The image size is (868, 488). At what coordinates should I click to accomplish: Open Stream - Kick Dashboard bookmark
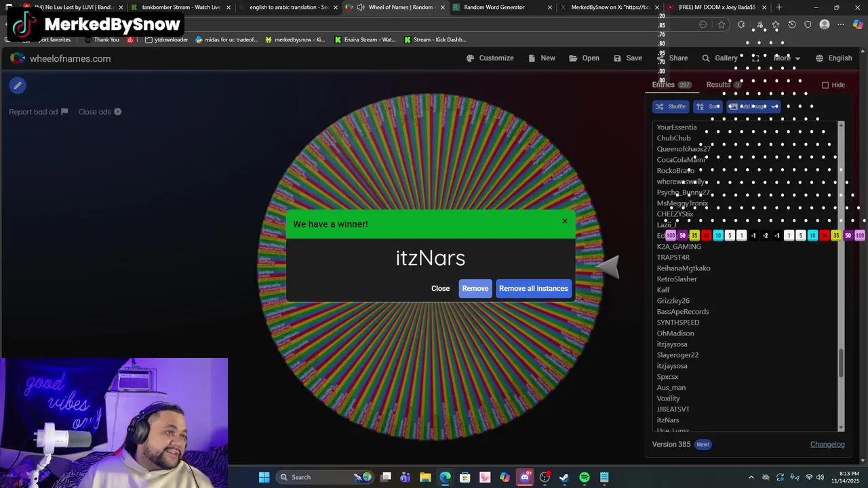[x=435, y=40]
